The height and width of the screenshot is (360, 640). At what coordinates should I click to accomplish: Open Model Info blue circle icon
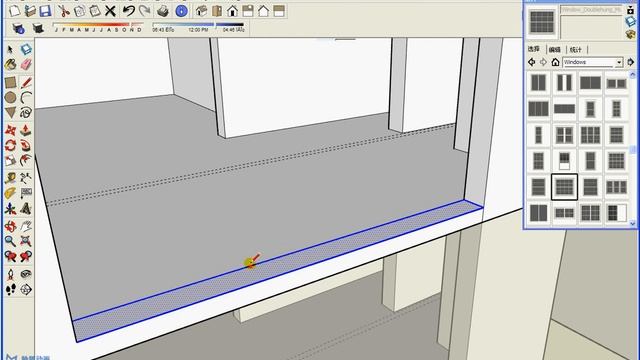(181, 11)
